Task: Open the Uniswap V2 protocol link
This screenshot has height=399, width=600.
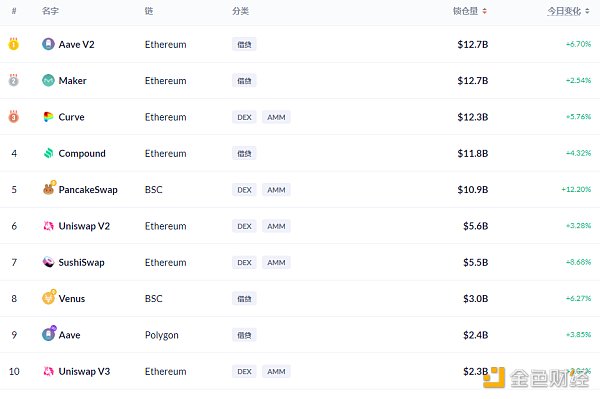Action: coord(84,226)
